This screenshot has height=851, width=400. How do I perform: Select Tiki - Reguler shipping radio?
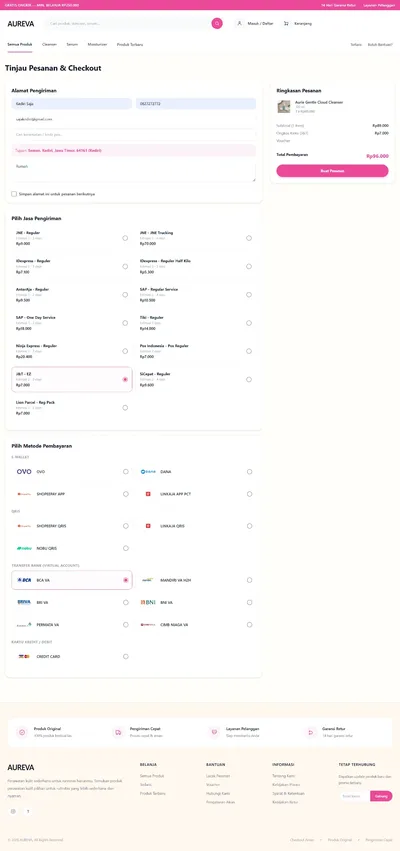249,323
